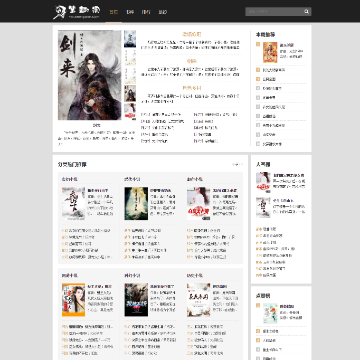This screenshot has height=360, width=360.
Task: Select the red-and-white cover ending the strip
Action: click(130, 111)
